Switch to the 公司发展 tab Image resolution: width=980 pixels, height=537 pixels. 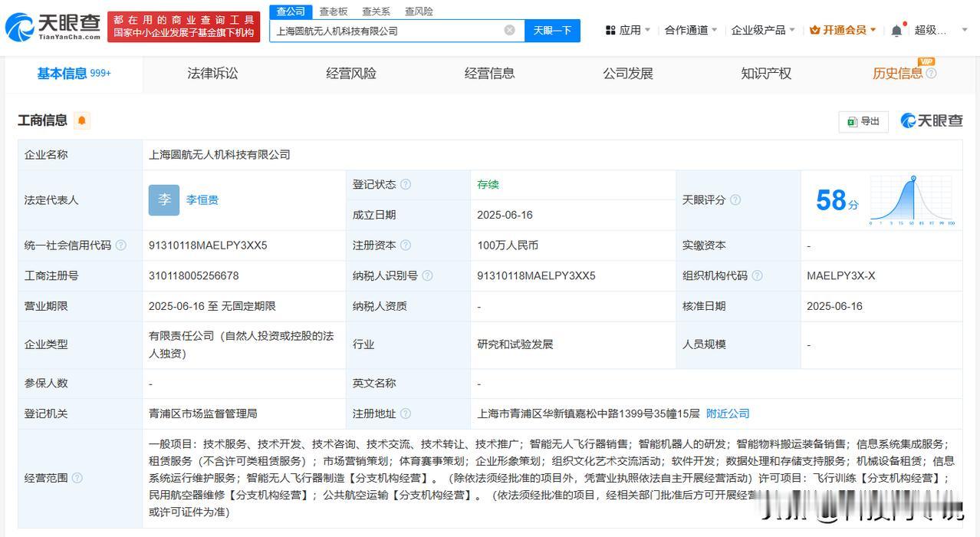pos(628,74)
